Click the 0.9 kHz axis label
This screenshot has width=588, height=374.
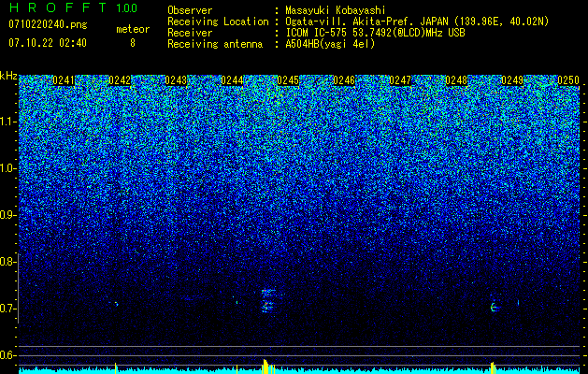coord(7,215)
